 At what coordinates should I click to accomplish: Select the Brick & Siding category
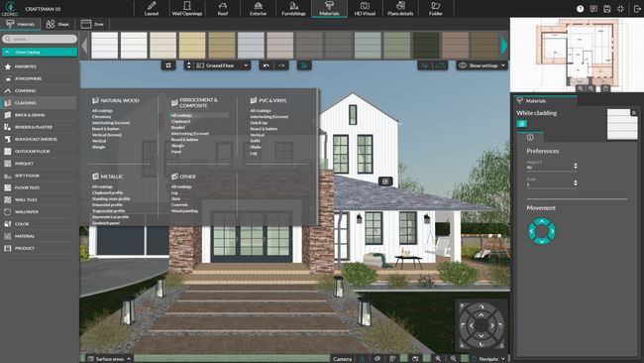point(39,115)
